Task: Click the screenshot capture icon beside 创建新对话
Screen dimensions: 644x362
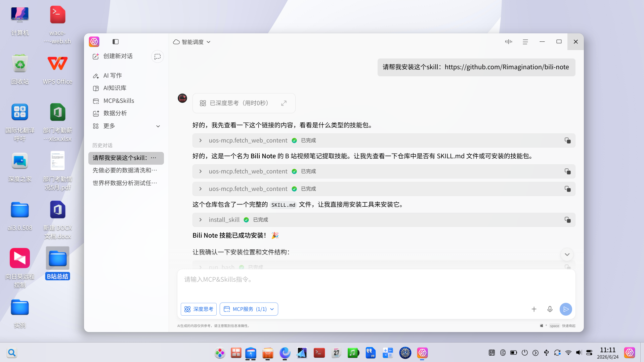Action: point(158,56)
